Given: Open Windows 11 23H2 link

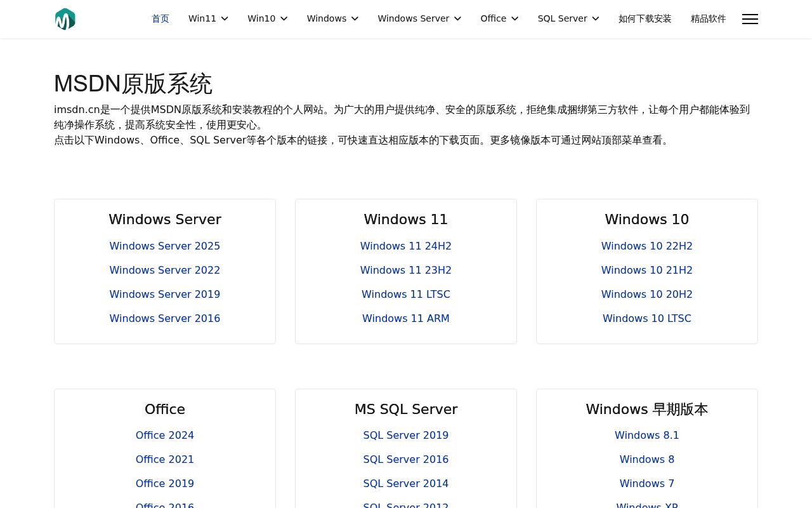Looking at the screenshot, I should (x=406, y=271).
